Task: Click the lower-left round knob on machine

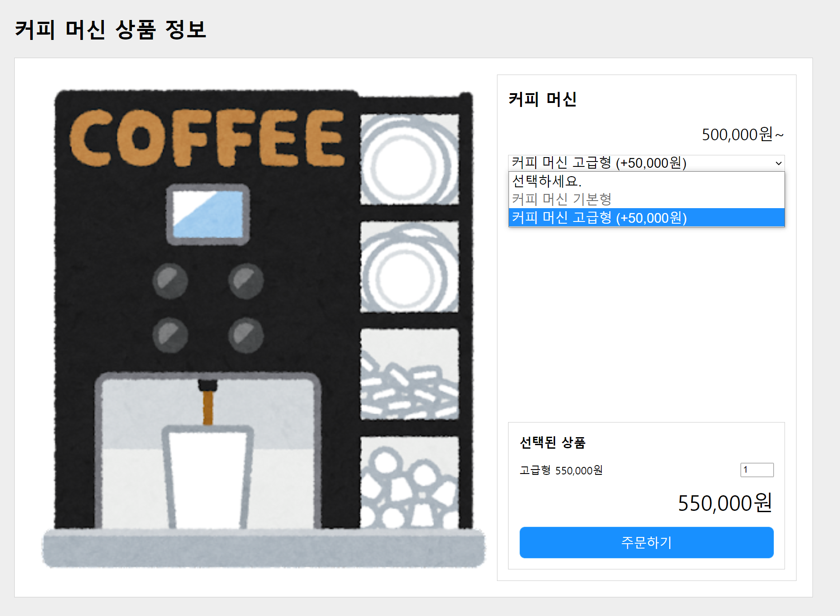Action: tap(170, 335)
